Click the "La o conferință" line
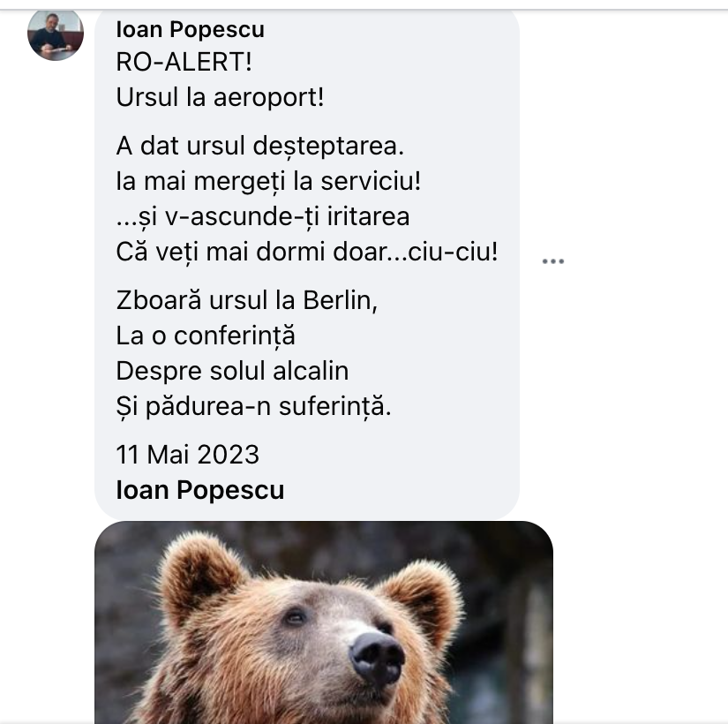 coord(206,336)
